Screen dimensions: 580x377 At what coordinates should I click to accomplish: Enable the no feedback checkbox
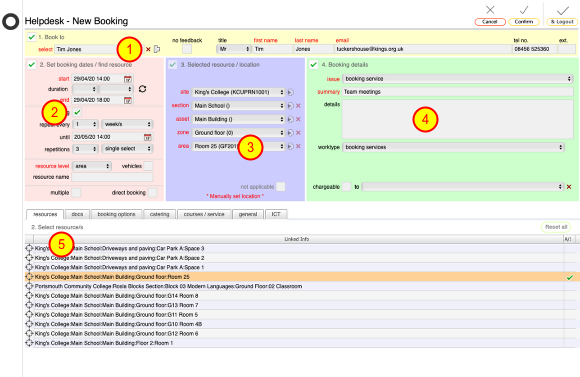pyautogui.click(x=187, y=49)
